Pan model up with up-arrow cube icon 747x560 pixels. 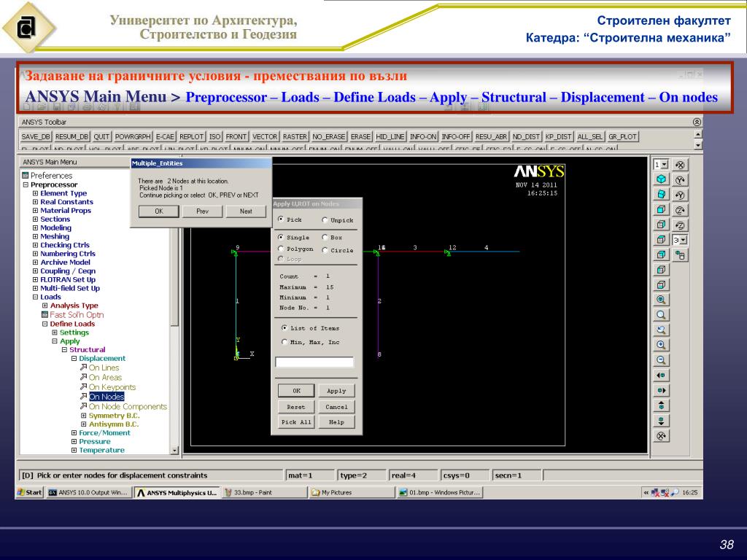pos(661,405)
